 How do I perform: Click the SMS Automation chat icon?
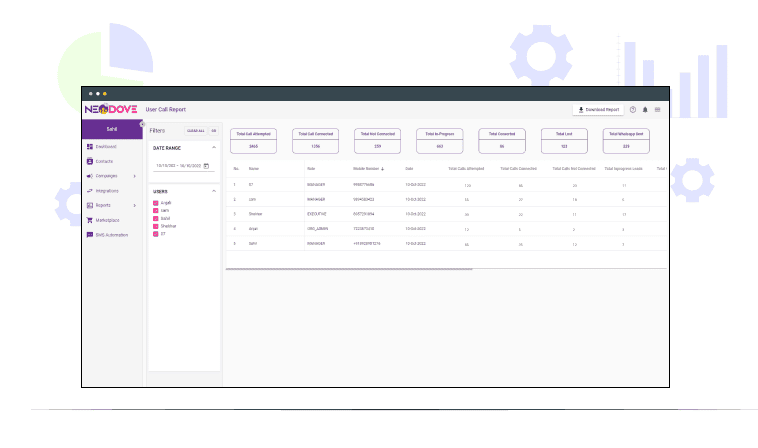(x=90, y=235)
